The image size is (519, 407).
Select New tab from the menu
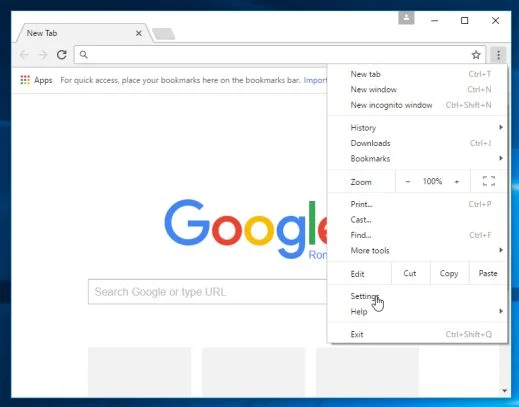coord(417,74)
